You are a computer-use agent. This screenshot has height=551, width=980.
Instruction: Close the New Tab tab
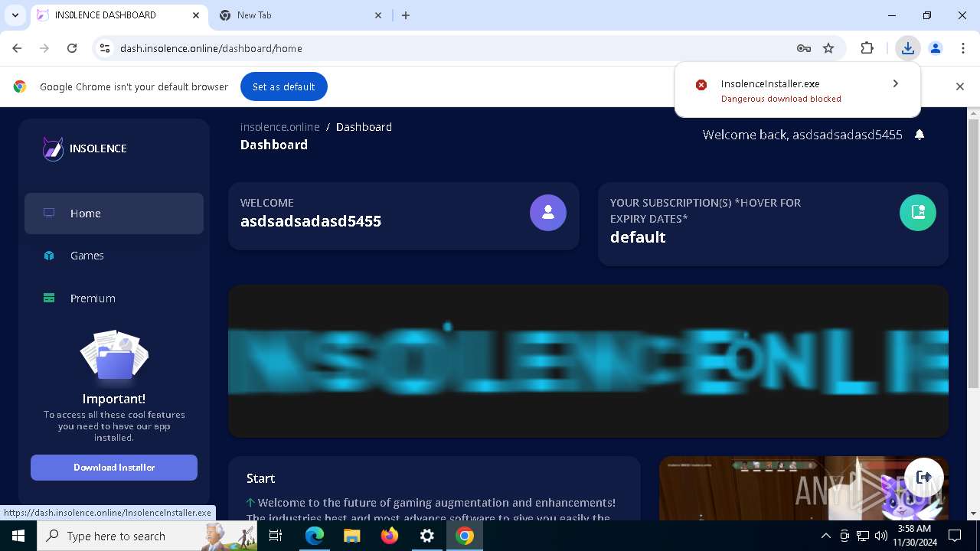point(378,15)
